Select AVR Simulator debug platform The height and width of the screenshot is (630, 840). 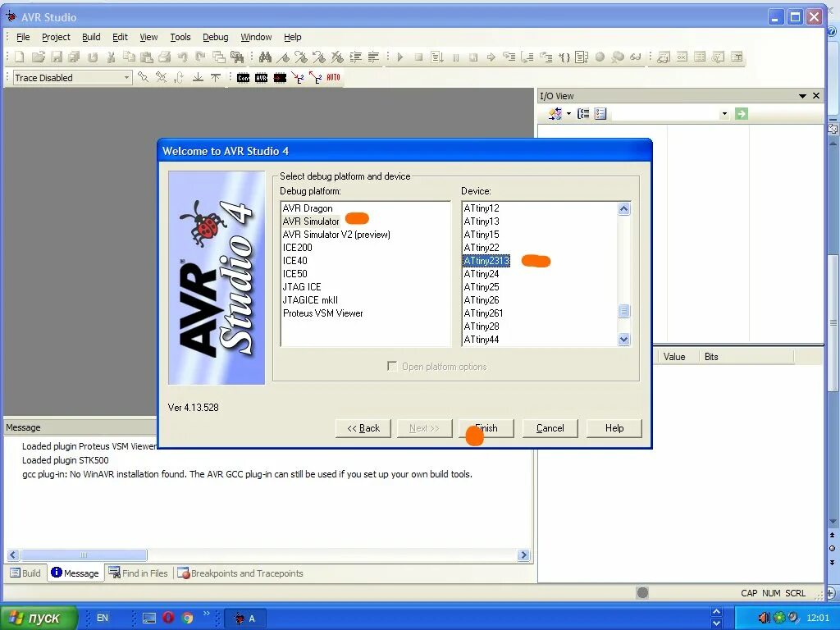(x=311, y=221)
